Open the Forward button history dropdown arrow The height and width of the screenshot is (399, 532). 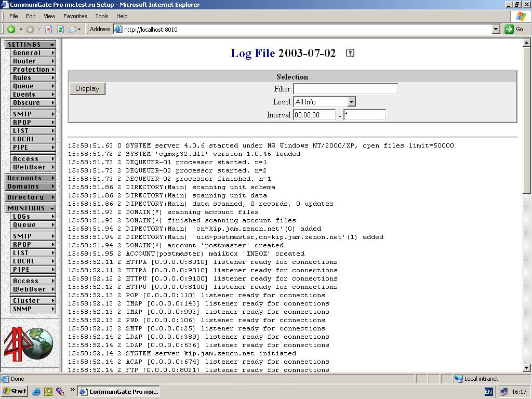[x=39, y=30]
